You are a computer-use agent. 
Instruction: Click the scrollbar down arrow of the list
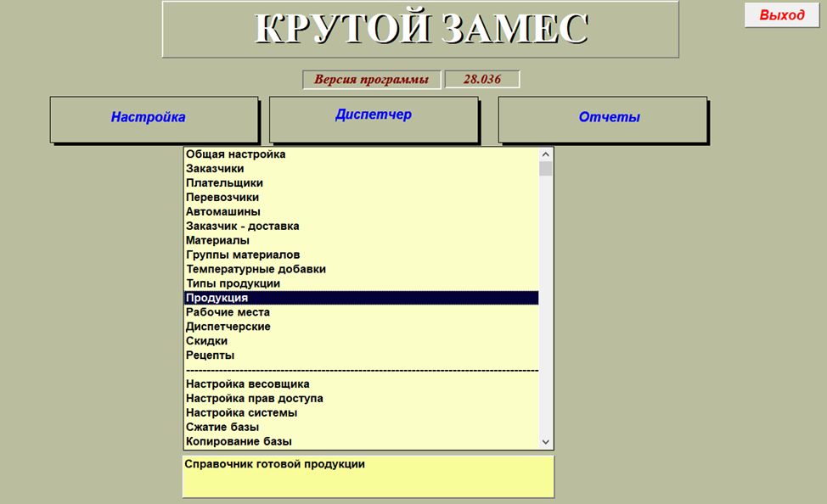point(544,440)
